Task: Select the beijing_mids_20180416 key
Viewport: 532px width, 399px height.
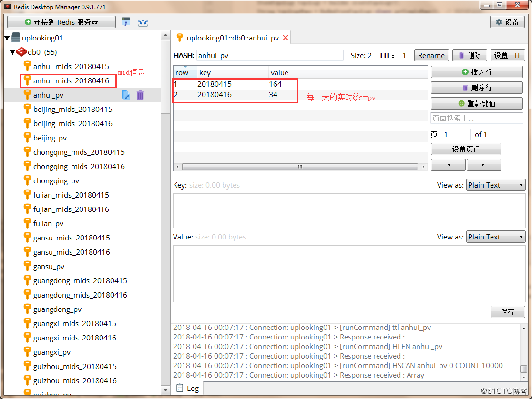Action: click(72, 123)
